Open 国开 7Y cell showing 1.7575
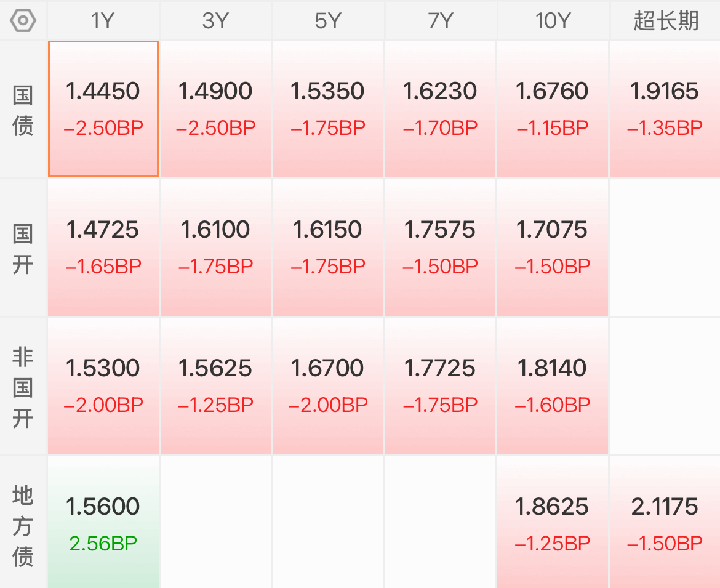Image resolution: width=720 pixels, height=588 pixels. point(440,248)
